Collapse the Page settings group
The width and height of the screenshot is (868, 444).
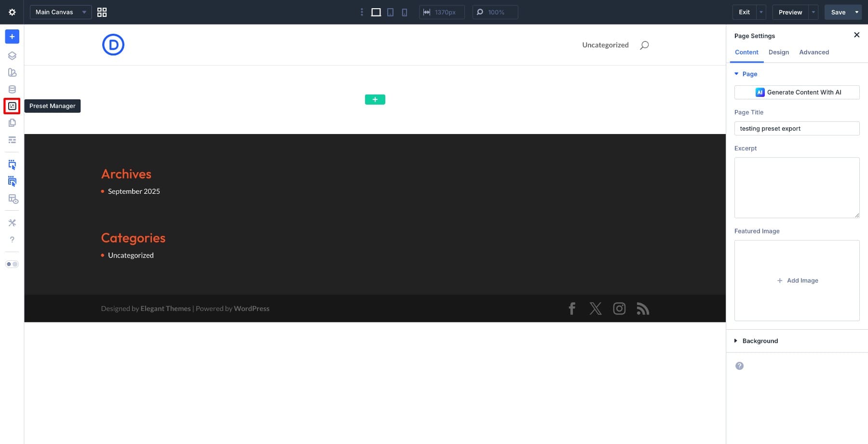click(x=749, y=74)
